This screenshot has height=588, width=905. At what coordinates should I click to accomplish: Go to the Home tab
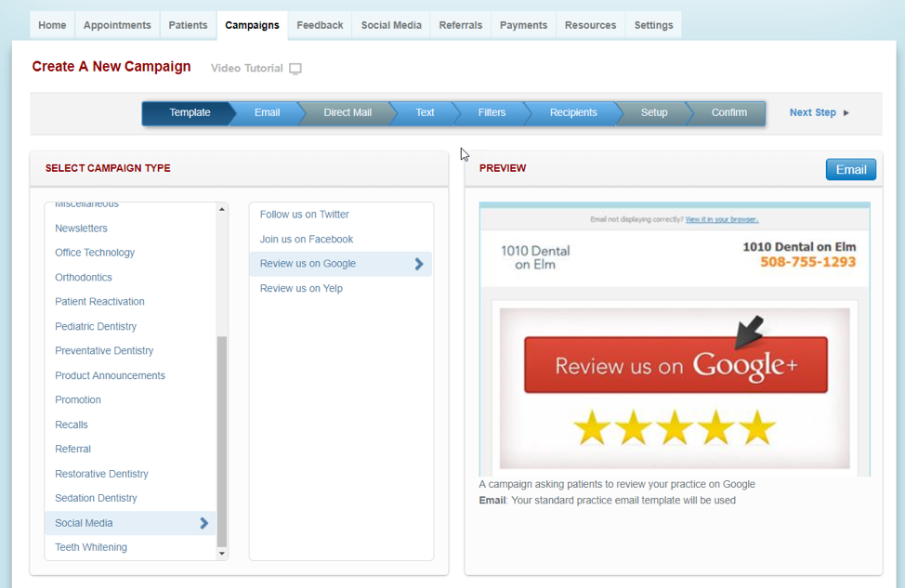(x=52, y=25)
